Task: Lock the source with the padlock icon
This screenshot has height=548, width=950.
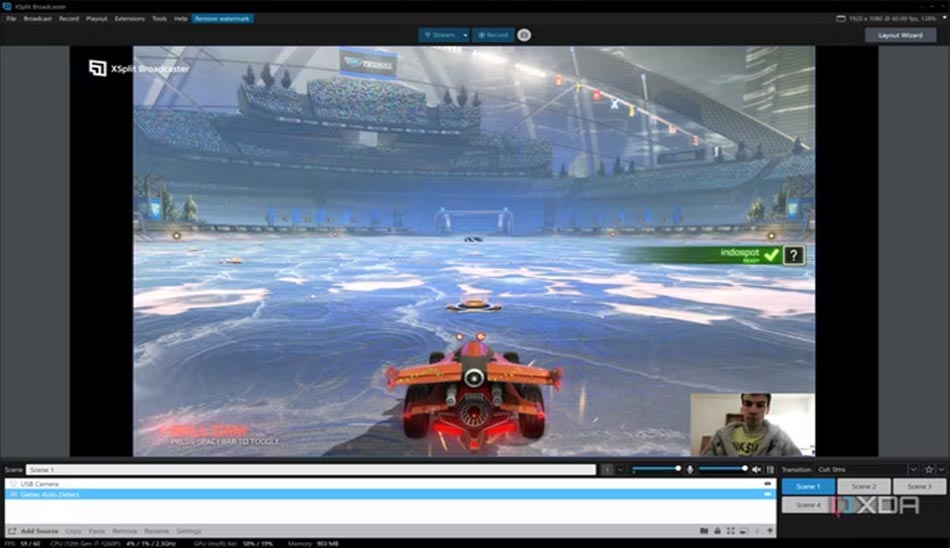Action: [x=717, y=531]
